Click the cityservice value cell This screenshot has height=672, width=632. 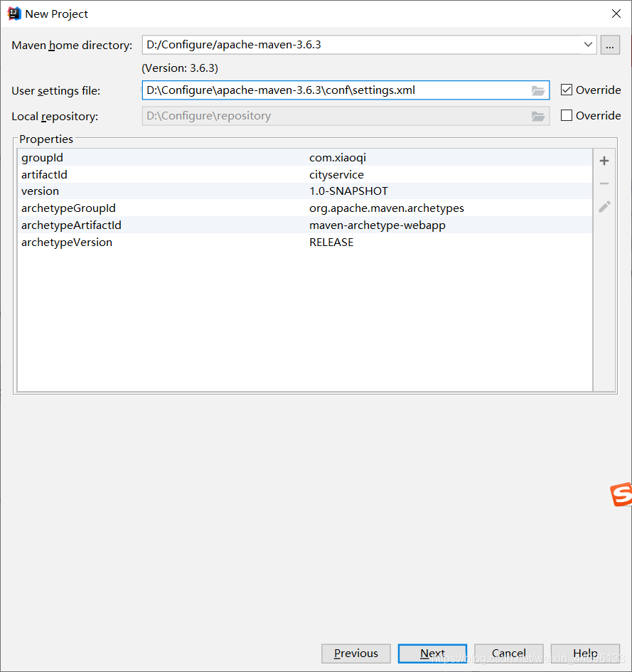coord(336,174)
